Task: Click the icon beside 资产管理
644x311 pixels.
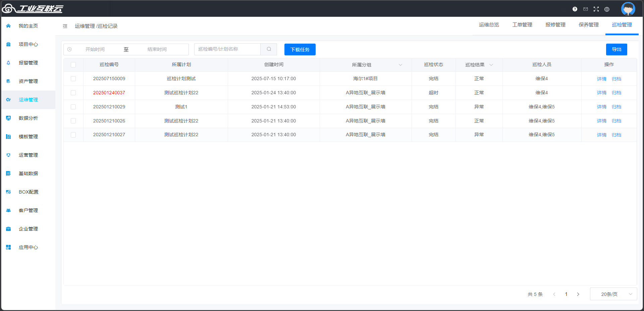Action: tap(8, 81)
